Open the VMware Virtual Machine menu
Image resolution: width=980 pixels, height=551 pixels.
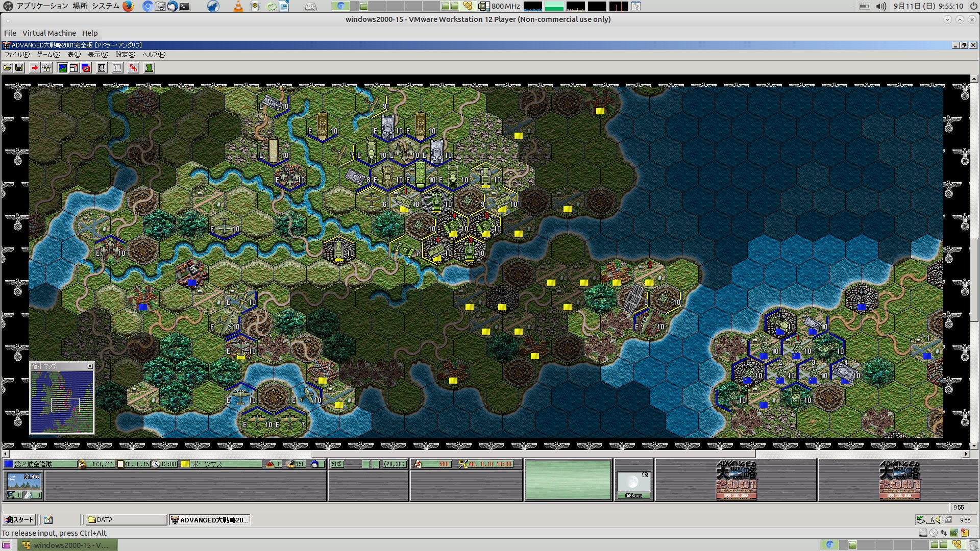pyautogui.click(x=49, y=33)
